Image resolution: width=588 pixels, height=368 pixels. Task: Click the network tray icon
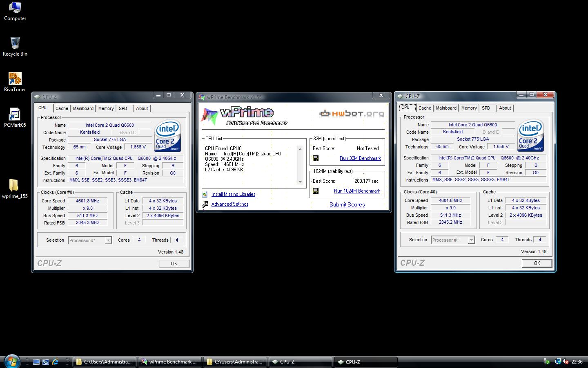click(x=558, y=361)
